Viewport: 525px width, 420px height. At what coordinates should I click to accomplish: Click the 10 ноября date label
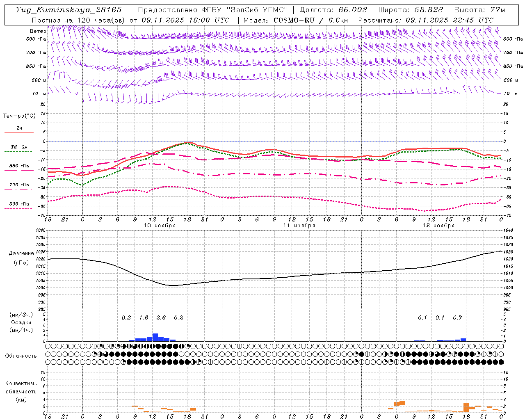160,226
